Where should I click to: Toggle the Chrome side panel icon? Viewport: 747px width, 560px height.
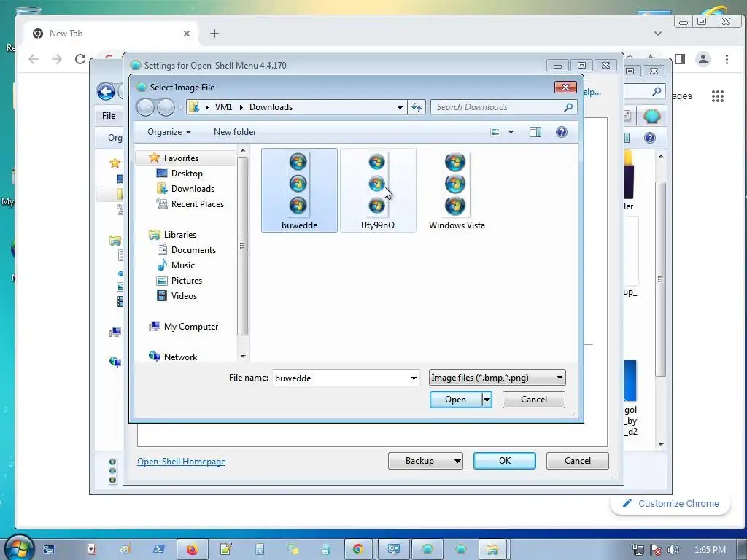[x=680, y=59]
